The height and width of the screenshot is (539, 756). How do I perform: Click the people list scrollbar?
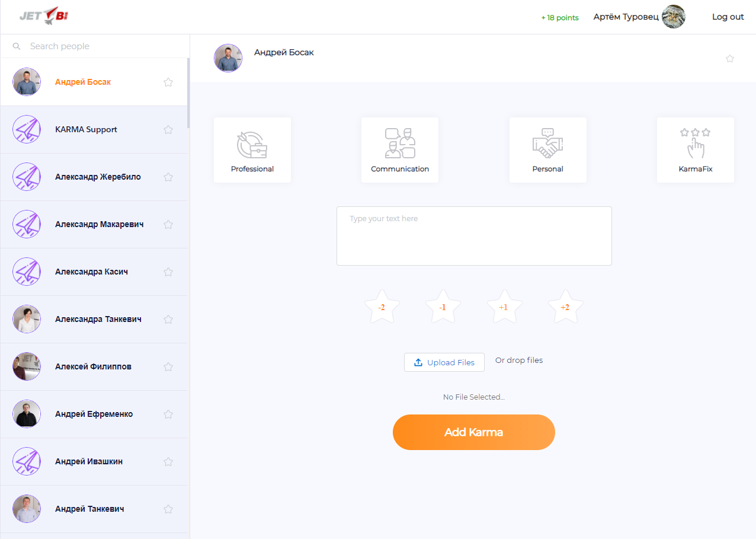tap(188, 93)
